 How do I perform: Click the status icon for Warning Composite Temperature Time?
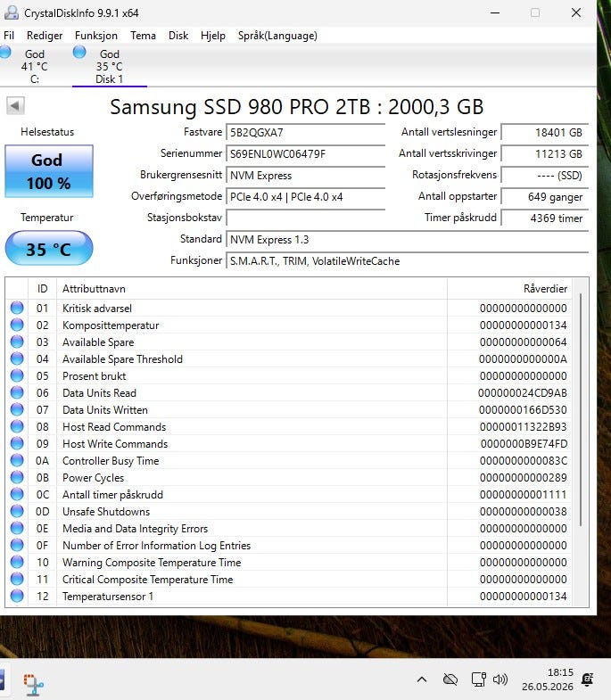click(x=17, y=562)
